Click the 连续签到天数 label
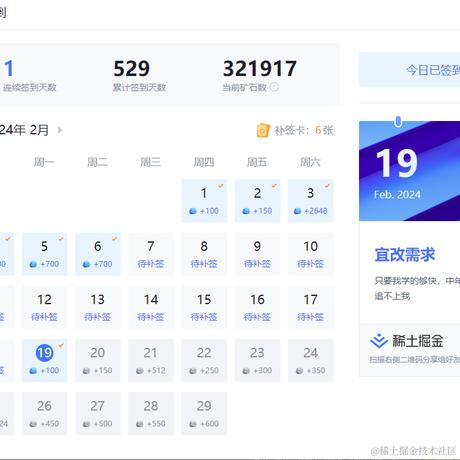460x460 pixels. click(30, 87)
